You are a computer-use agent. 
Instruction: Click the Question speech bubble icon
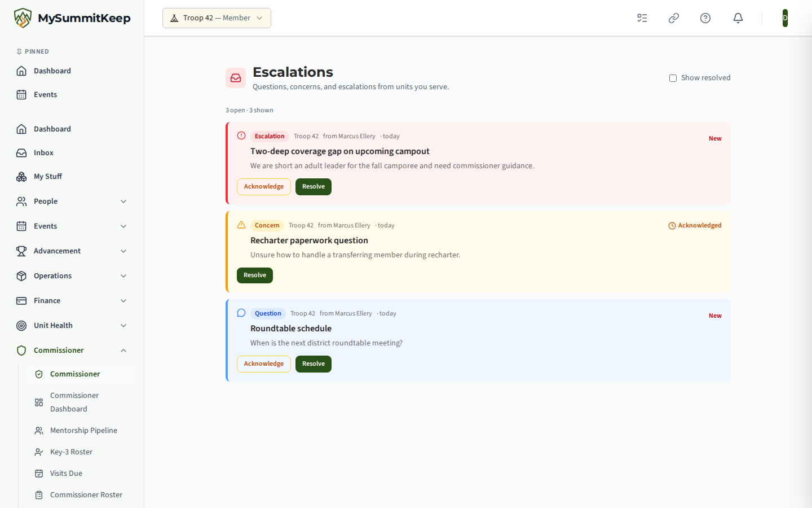click(x=241, y=313)
